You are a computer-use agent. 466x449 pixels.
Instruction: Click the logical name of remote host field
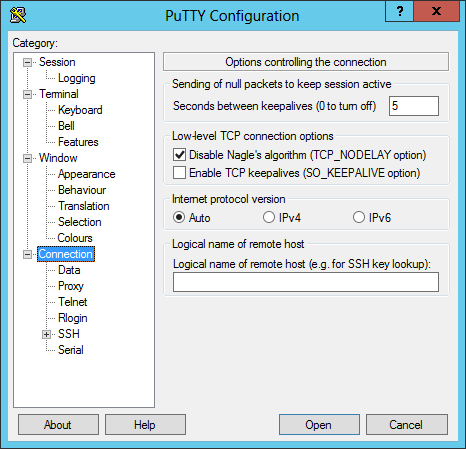coord(306,282)
